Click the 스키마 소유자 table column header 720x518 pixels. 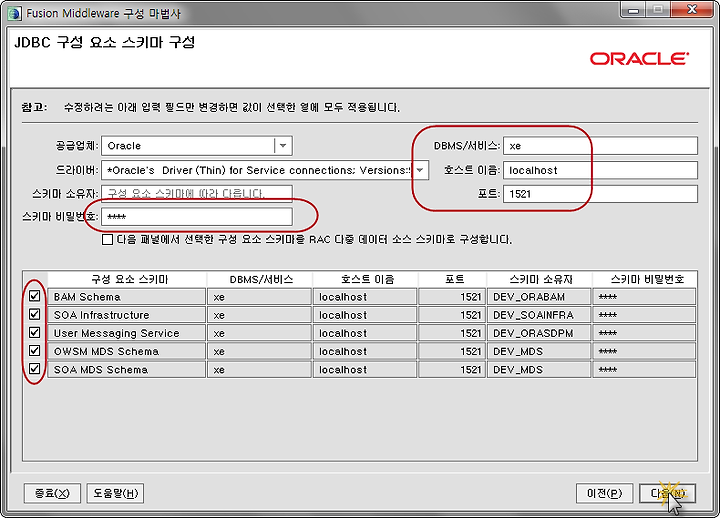pos(540,279)
